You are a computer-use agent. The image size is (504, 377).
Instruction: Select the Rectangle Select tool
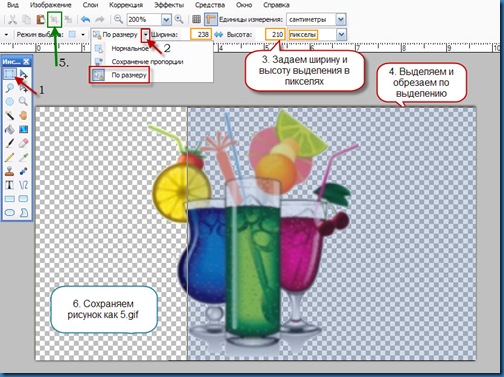(10, 74)
